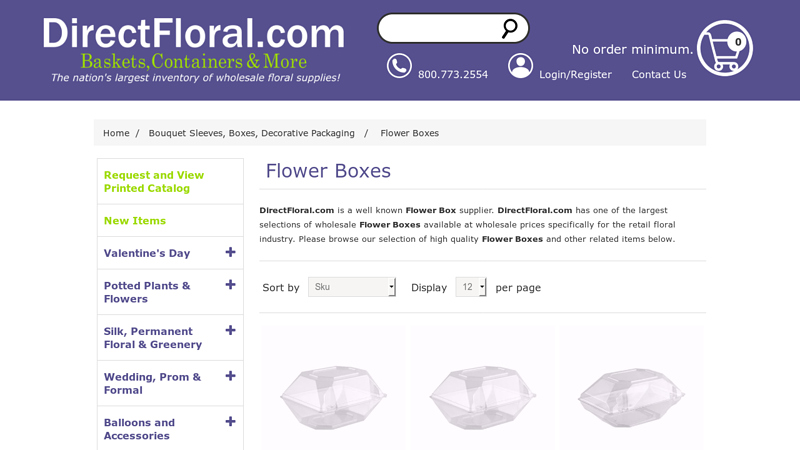Viewport: 800px width, 450px height.
Task: Select Wedding, Prom & Formal label
Action: pyautogui.click(x=152, y=384)
